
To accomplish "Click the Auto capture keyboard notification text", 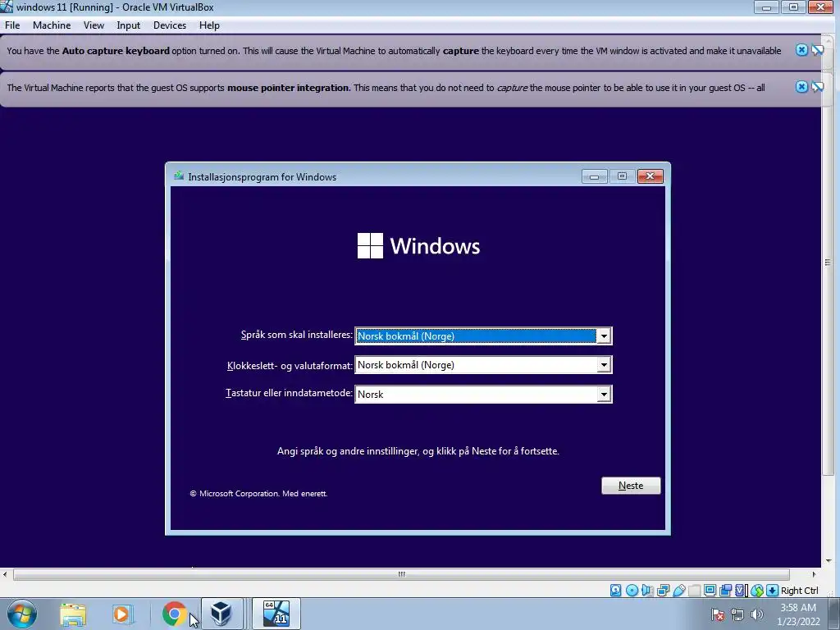I will tap(394, 51).
